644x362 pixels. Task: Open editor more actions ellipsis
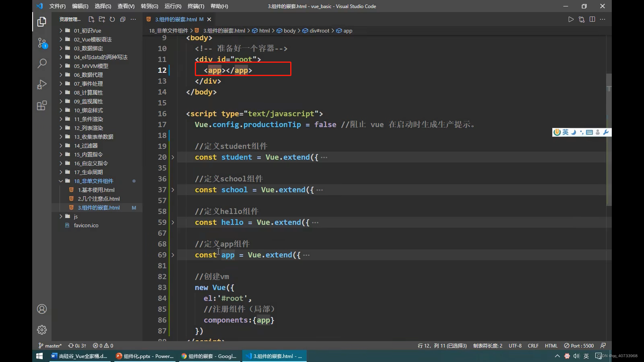(x=603, y=19)
